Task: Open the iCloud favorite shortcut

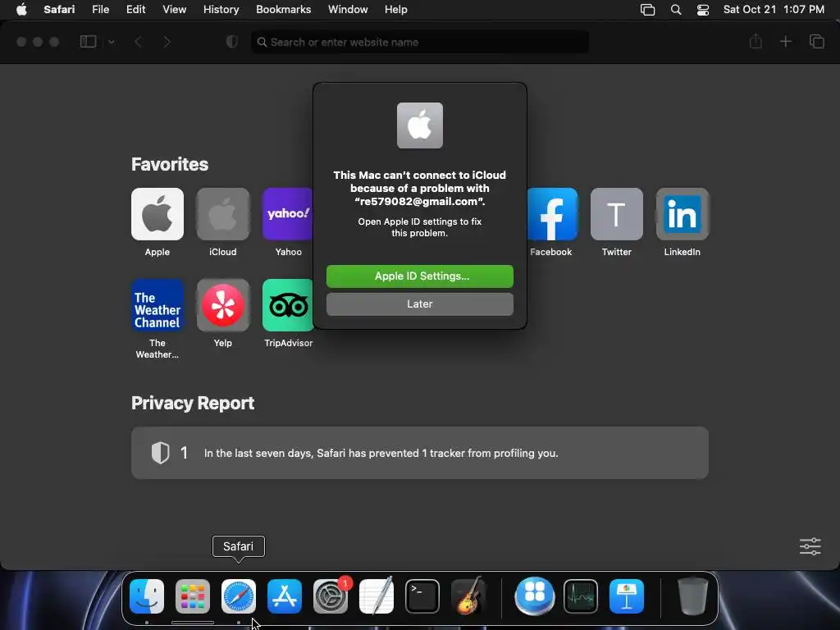Action: [223, 214]
